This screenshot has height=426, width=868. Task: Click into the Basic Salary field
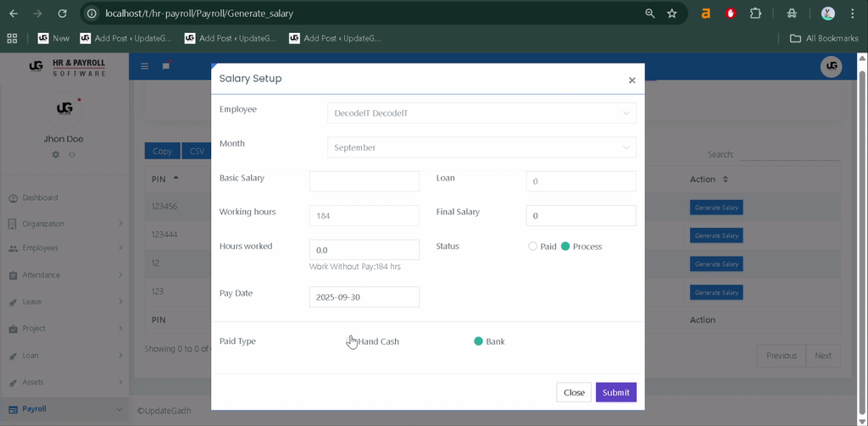(364, 181)
